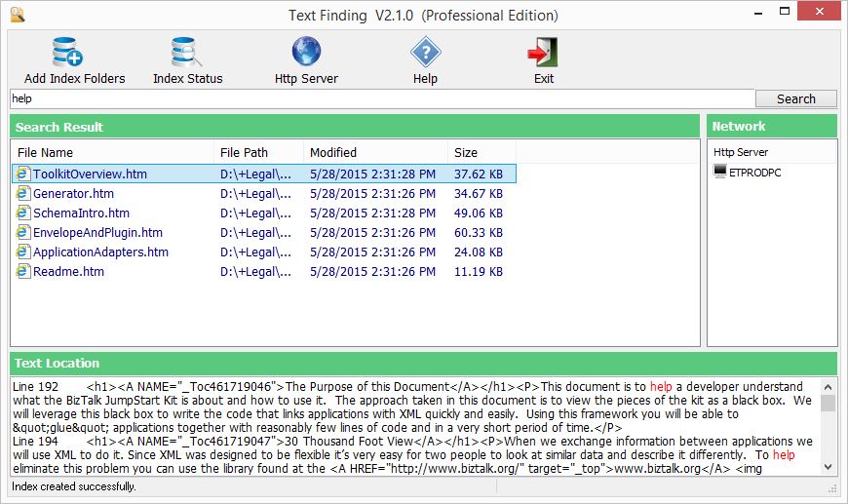Click file icon beside ApplicationAdapters.htm
The height and width of the screenshot is (504, 848).
pos(22,252)
